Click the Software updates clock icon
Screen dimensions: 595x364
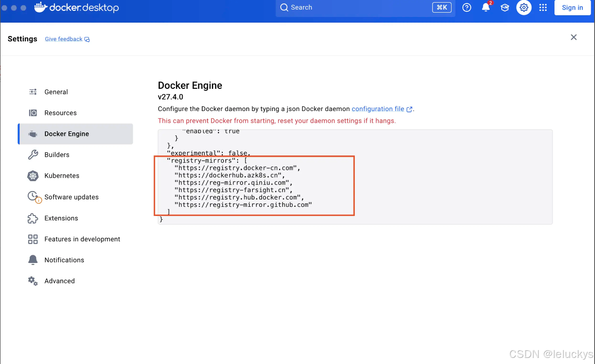(34, 197)
